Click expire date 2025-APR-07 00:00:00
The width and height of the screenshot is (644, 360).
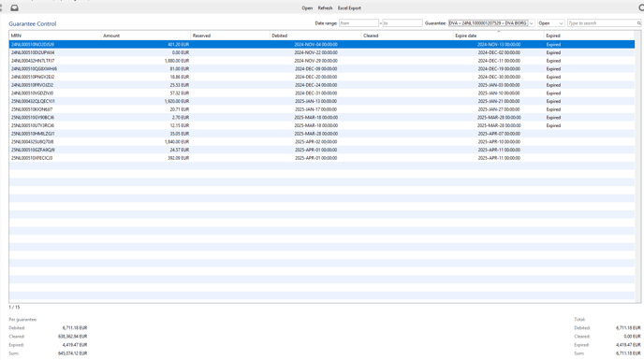coord(499,134)
